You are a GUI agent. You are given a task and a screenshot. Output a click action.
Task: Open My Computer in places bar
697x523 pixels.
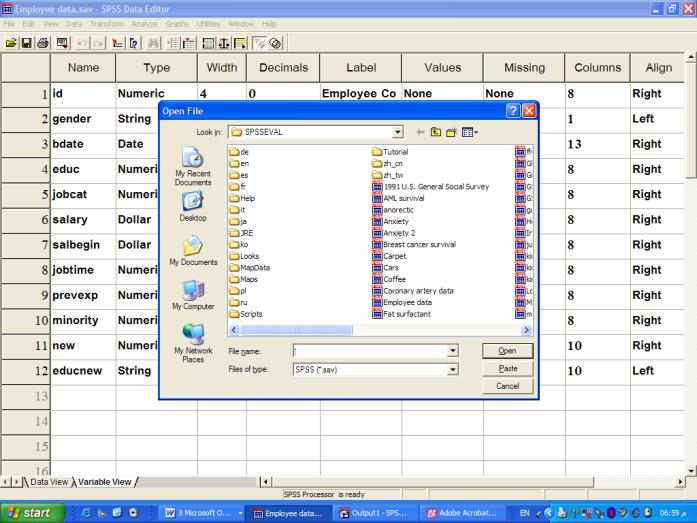click(193, 295)
